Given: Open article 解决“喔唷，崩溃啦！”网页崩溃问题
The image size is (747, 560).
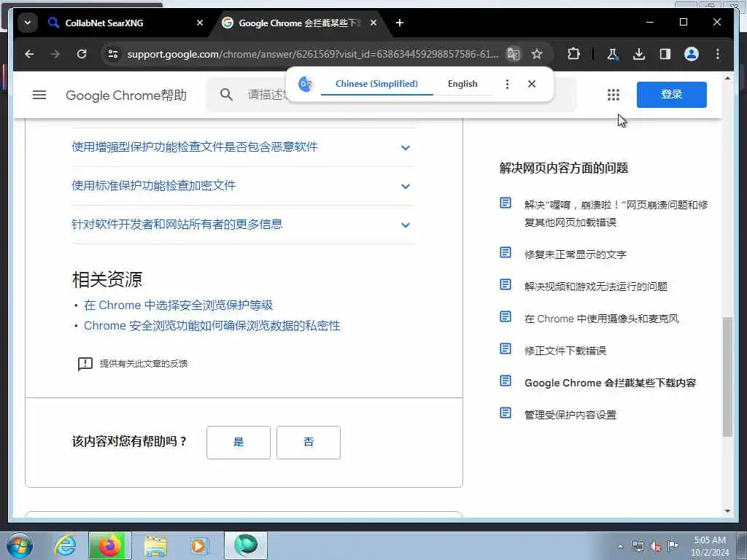Looking at the screenshot, I should (616, 214).
